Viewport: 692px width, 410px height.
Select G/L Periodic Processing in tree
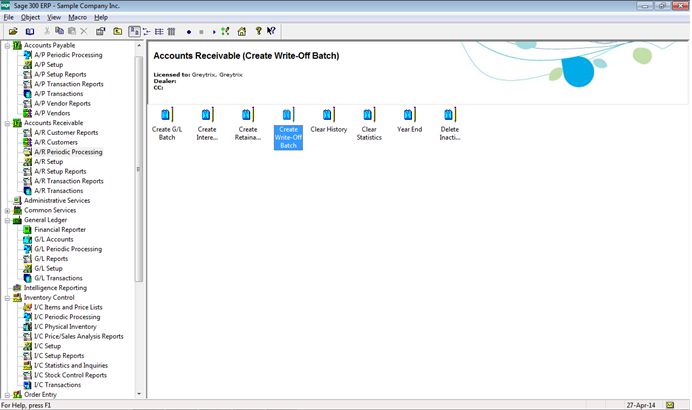(x=68, y=249)
